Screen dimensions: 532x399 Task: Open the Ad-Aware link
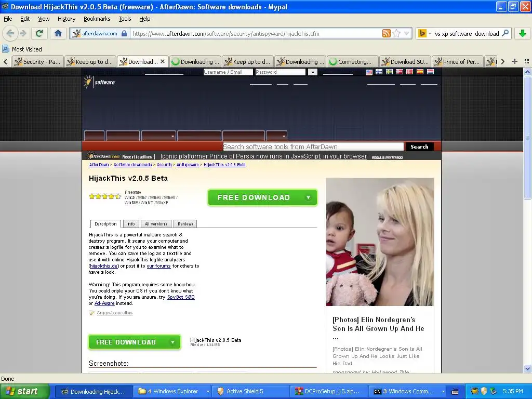[104, 303]
